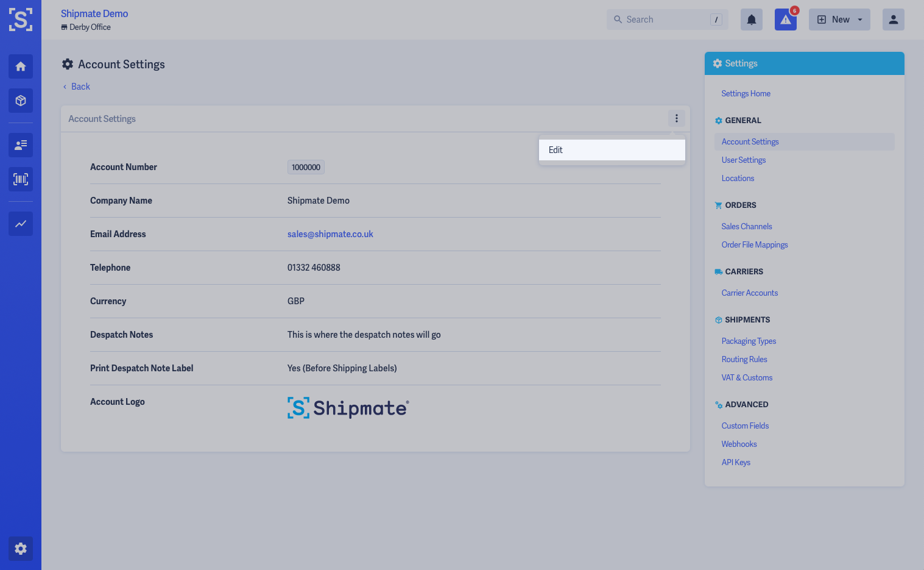
Task: Open Webhooks settings
Action: click(x=739, y=444)
